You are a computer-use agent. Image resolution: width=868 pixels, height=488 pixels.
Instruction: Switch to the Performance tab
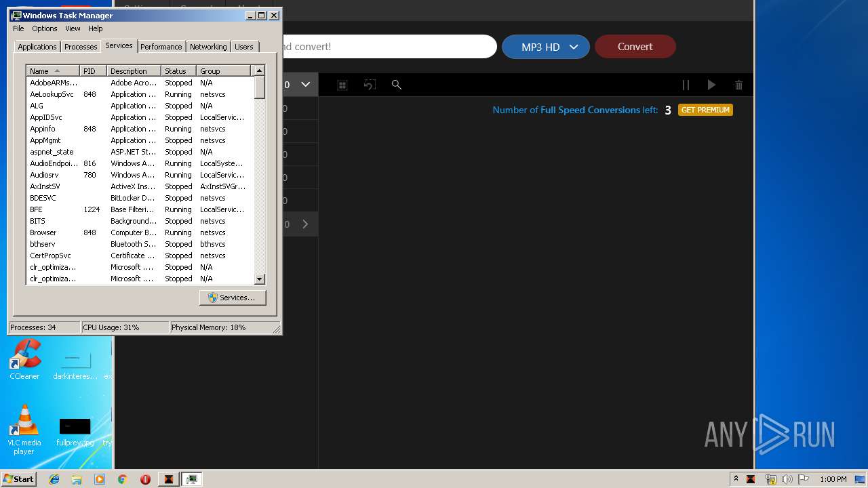pyautogui.click(x=161, y=47)
